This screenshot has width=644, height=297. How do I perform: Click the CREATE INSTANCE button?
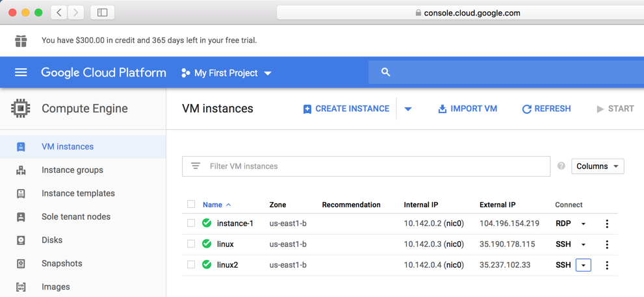(346, 109)
